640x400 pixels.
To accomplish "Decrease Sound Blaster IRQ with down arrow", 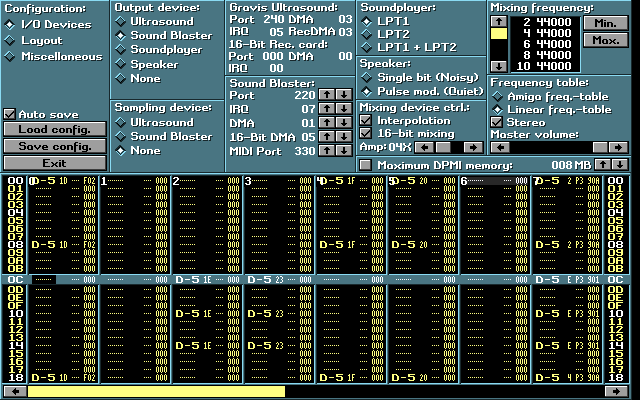I will pos(345,108).
